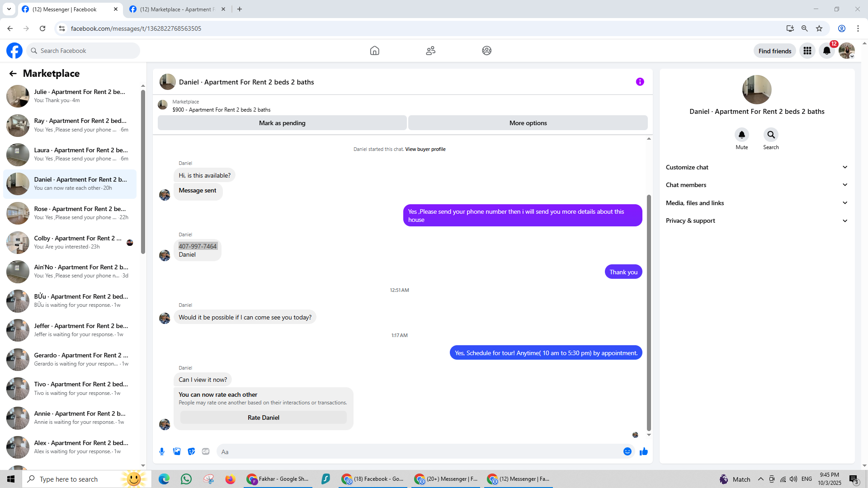Select the Messenger | Facebook browser tab
Viewport: 868px width, 488px height.
[70, 9]
